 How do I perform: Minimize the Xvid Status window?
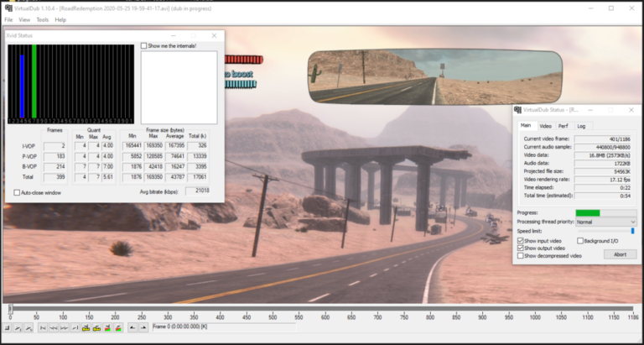pos(174,36)
